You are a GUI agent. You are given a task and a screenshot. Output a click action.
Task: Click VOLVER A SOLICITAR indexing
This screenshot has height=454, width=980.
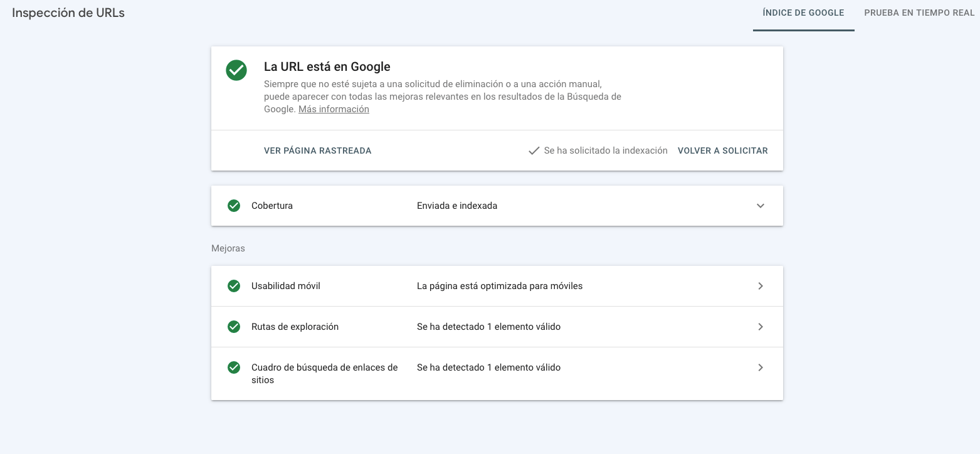[723, 150]
